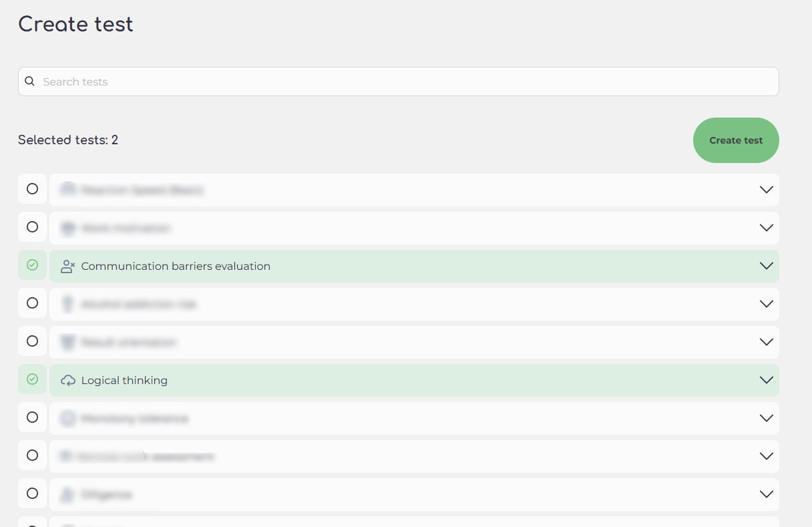Click the green Create test button
The height and width of the screenshot is (527, 812).
(x=736, y=140)
